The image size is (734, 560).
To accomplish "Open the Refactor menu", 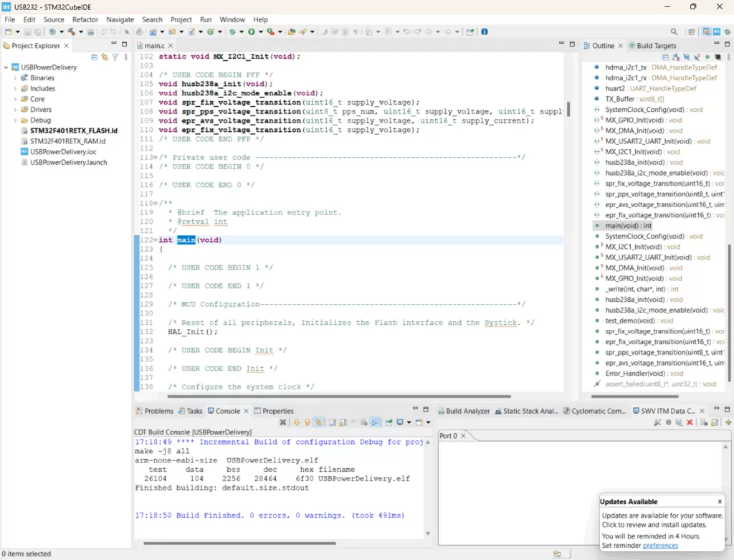I will (85, 19).
